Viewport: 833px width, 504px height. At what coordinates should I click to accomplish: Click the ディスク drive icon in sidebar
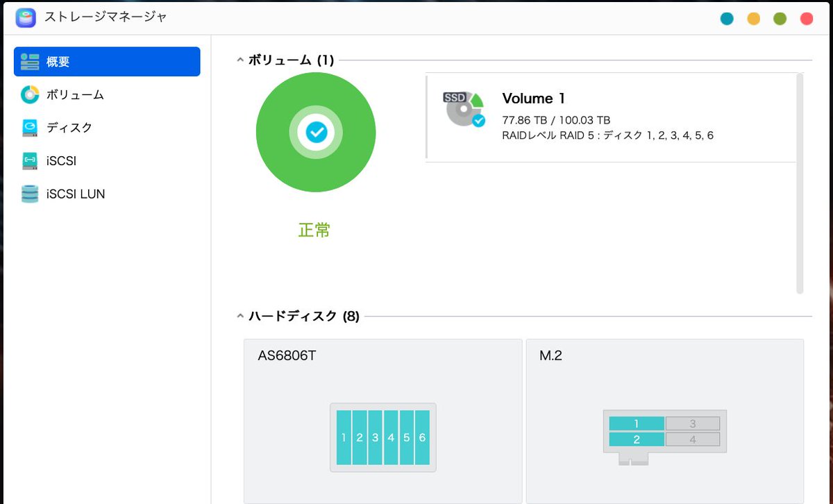pos(30,128)
